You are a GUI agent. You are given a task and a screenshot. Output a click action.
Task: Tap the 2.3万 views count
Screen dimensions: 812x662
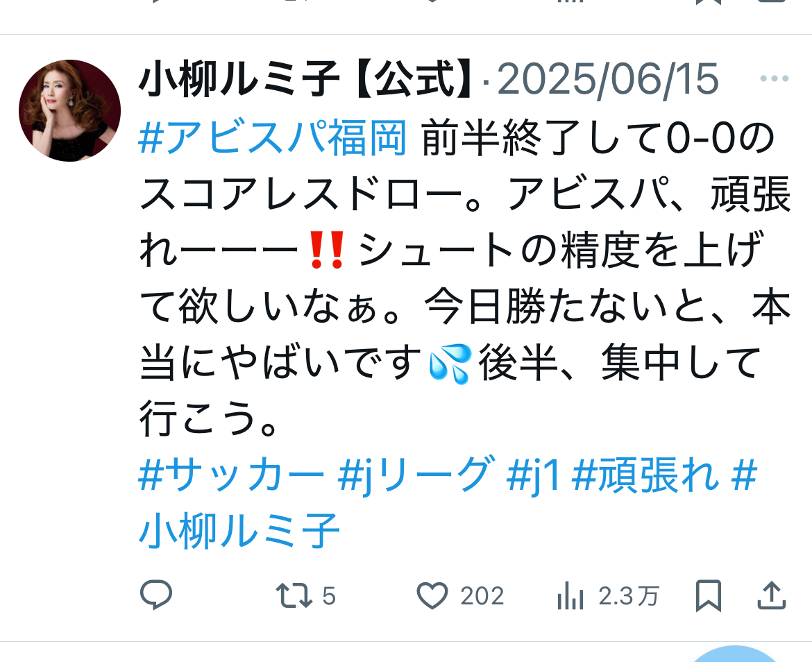(x=629, y=596)
